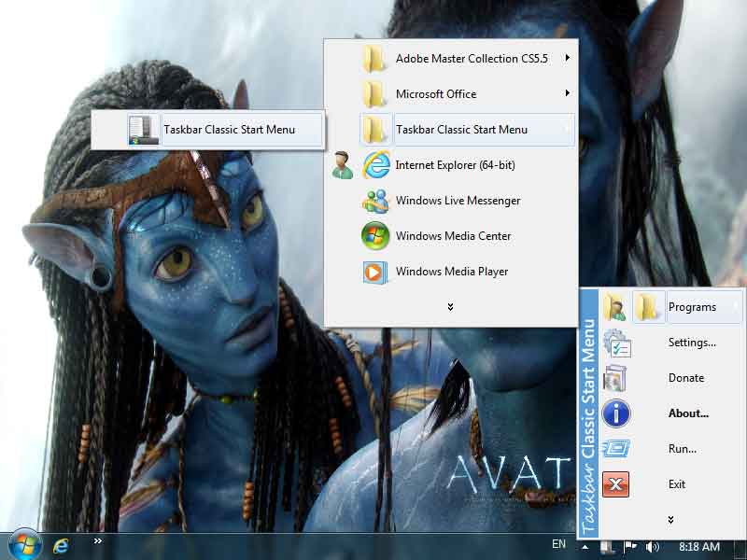The height and width of the screenshot is (560, 747).
Task: Select Taskbar Classic Start Menu folder in Programs list
Action: [x=451, y=129]
